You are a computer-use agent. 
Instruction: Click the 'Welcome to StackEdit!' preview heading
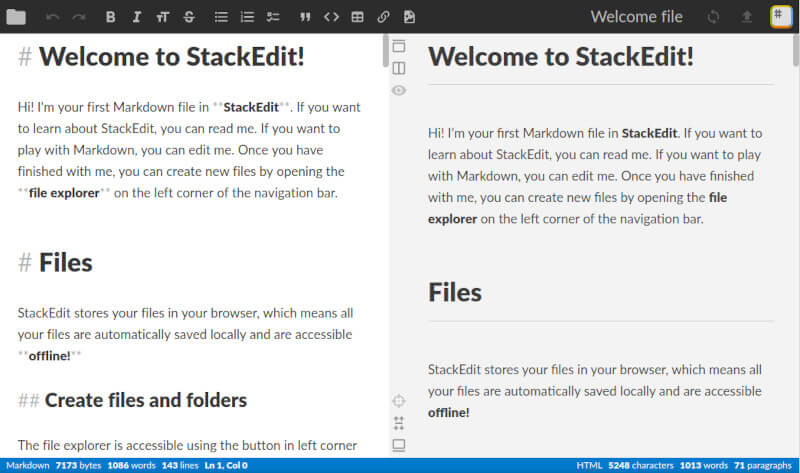(x=561, y=57)
